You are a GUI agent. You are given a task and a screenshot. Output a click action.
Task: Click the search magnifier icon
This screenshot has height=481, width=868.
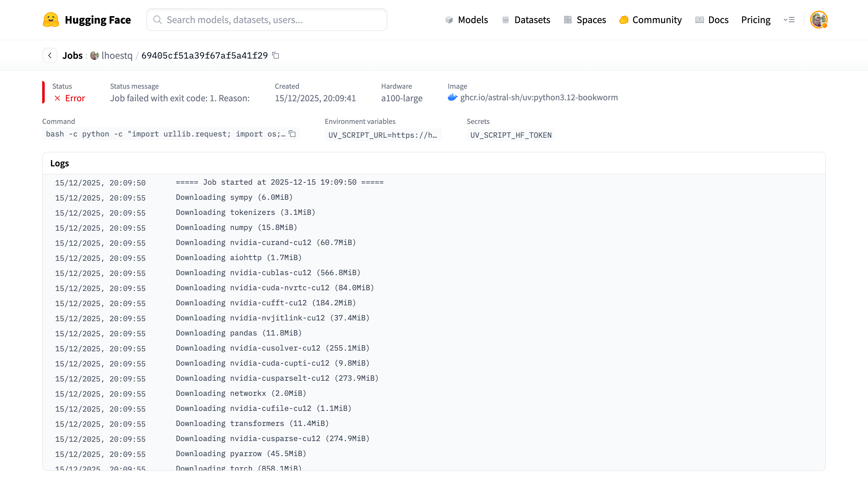pyautogui.click(x=157, y=20)
